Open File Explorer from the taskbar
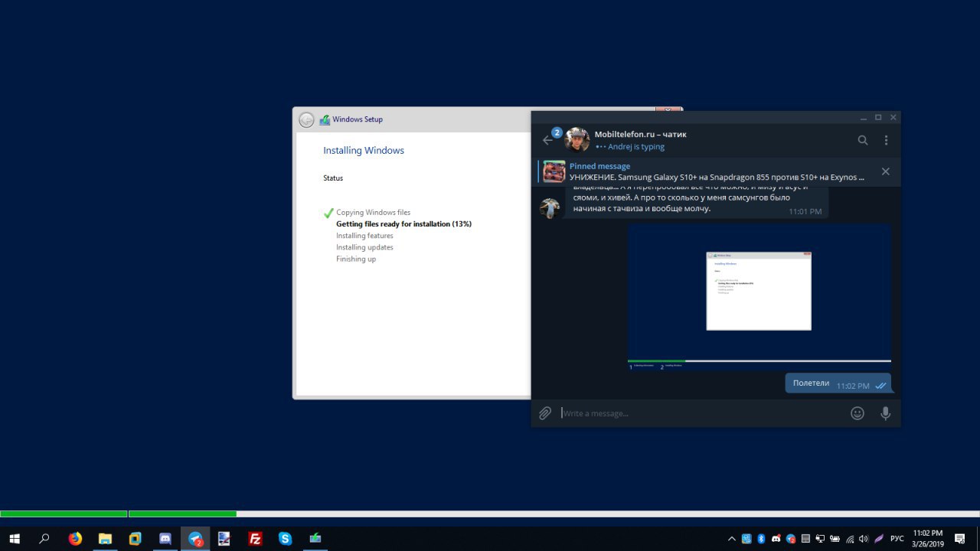 pyautogui.click(x=105, y=539)
